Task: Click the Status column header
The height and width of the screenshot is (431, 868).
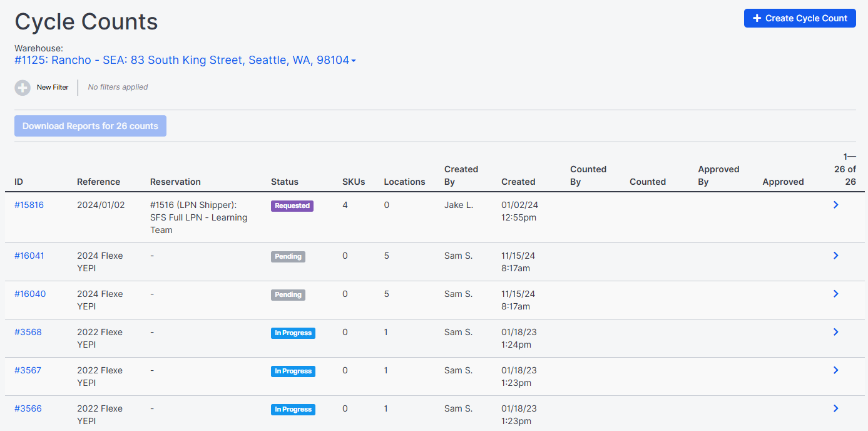Action: (x=285, y=182)
